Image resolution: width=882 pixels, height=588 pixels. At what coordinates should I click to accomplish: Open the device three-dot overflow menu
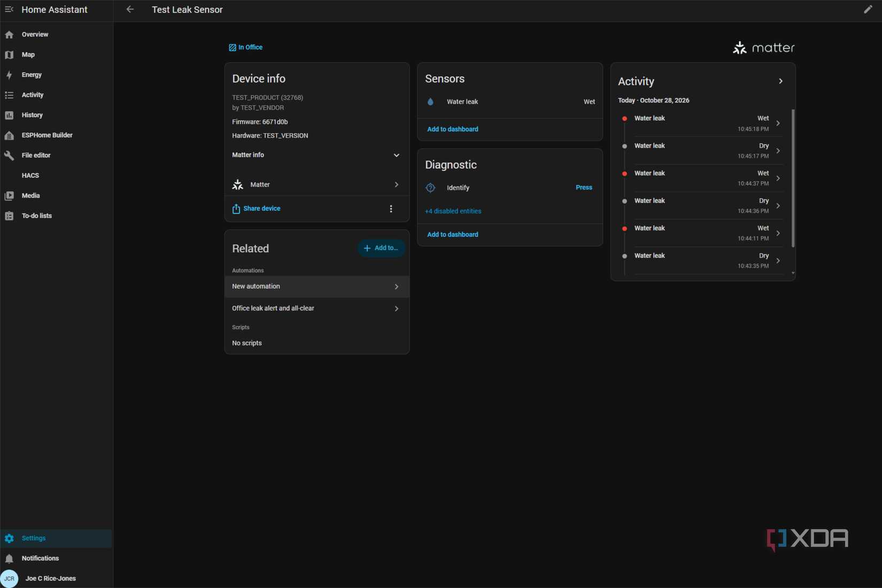[391, 209]
